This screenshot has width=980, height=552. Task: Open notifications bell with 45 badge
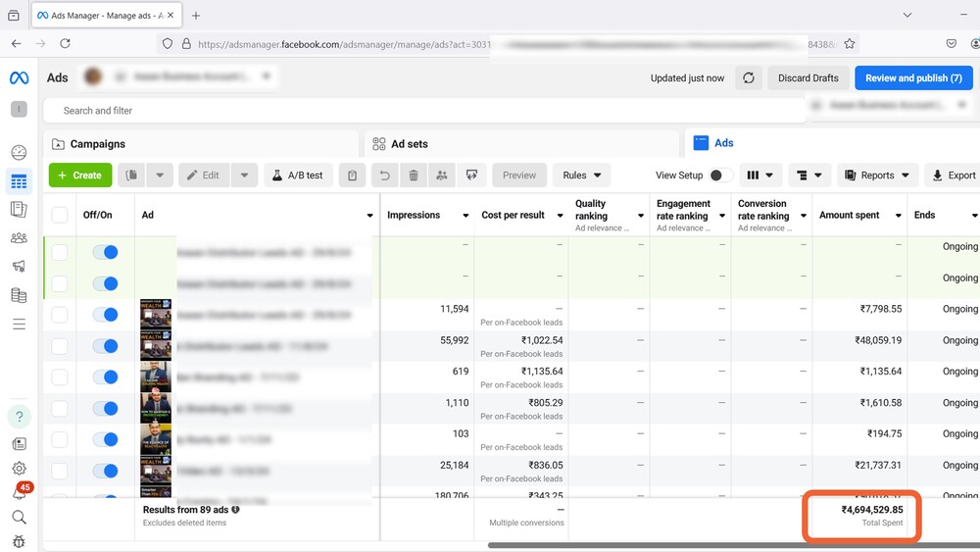click(19, 493)
